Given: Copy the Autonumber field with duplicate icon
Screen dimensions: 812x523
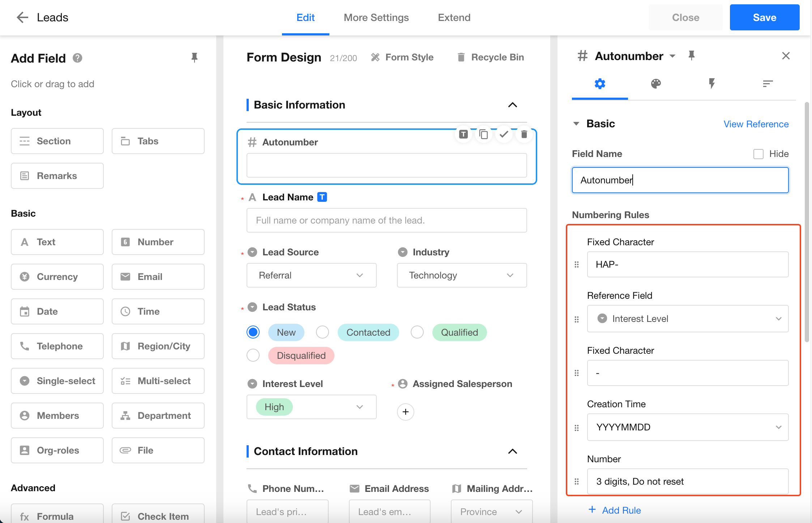Looking at the screenshot, I should coord(483,135).
